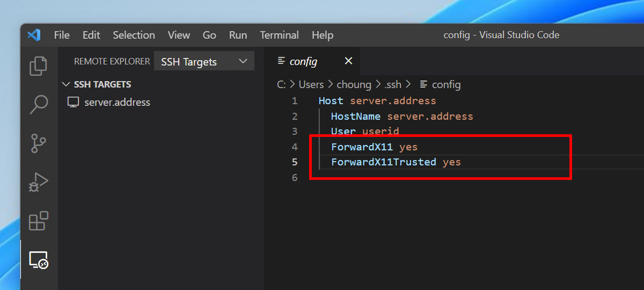This screenshot has height=290, width=644.
Task: Open the Explorer view in activity bar
Action: coord(38,66)
